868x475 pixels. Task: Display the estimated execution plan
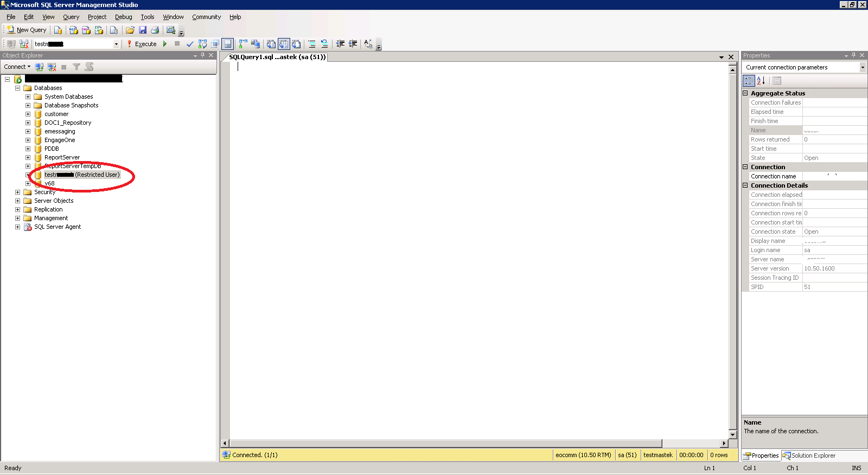tap(202, 44)
